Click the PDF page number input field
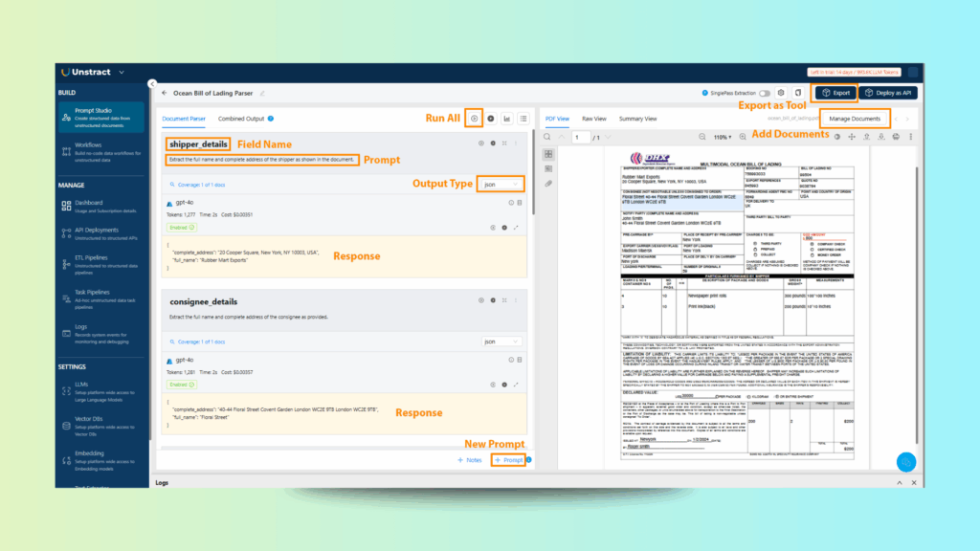The image size is (980, 551). click(580, 137)
